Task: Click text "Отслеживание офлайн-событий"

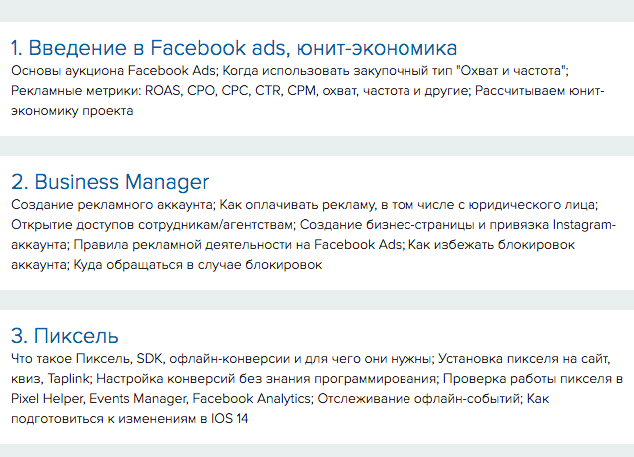Action: 420,399
